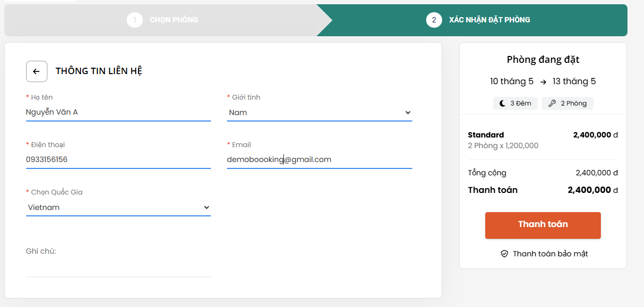Click the shield icon for secure payment
The width and height of the screenshot is (644, 307).
[x=504, y=254]
